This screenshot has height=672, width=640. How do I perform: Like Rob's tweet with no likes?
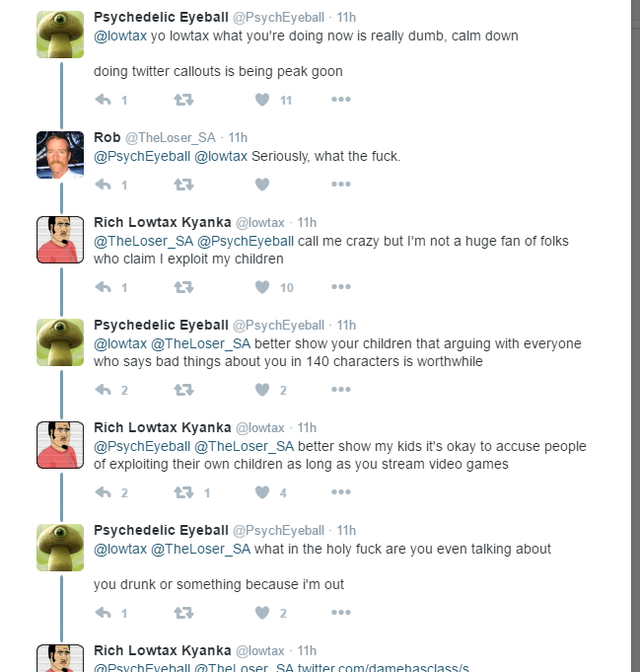[x=262, y=185]
